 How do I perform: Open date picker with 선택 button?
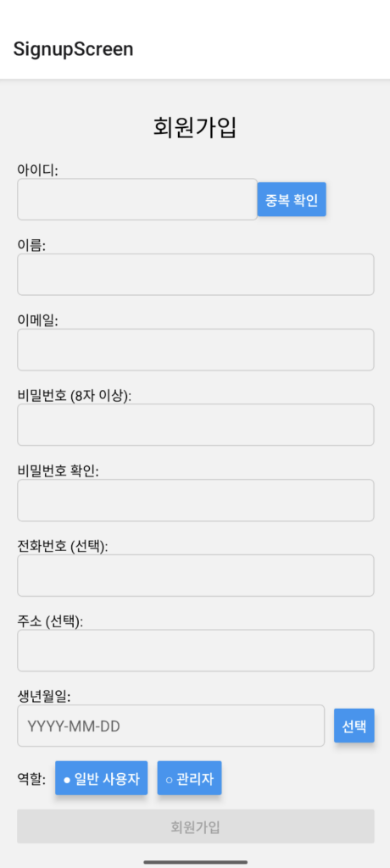coord(354,726)
